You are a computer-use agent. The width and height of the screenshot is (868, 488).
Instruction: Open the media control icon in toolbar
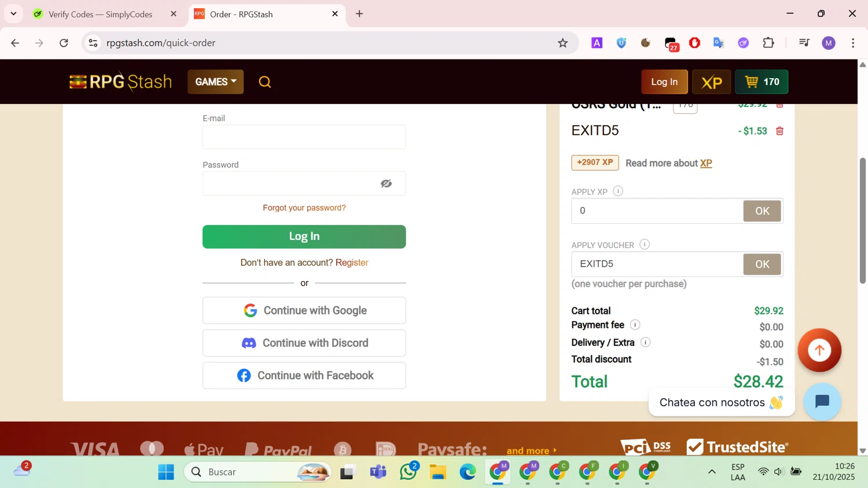(x=804, y=43)
